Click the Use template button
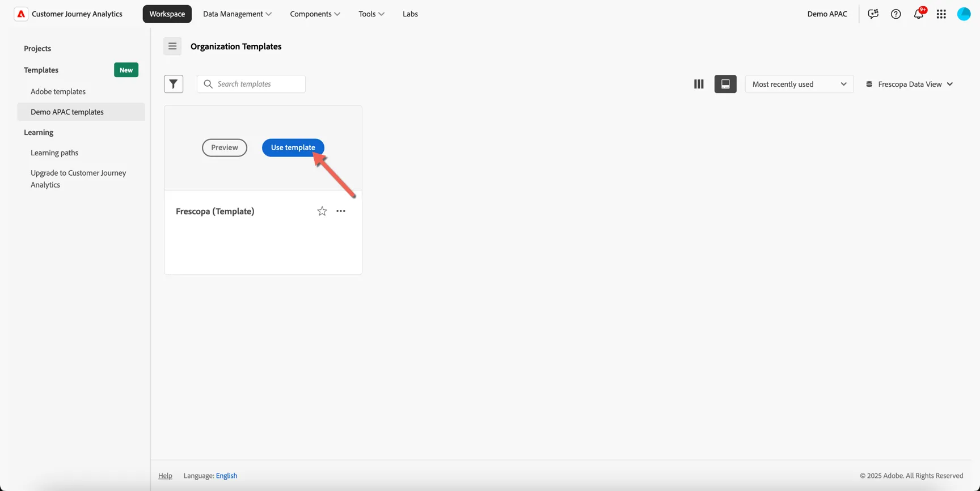 click(x=293, y=147)
